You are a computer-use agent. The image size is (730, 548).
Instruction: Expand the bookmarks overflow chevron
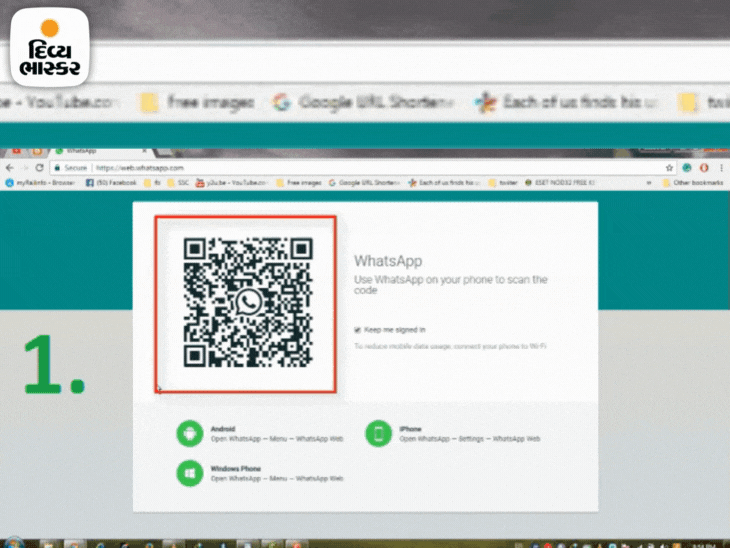point(649,183)
